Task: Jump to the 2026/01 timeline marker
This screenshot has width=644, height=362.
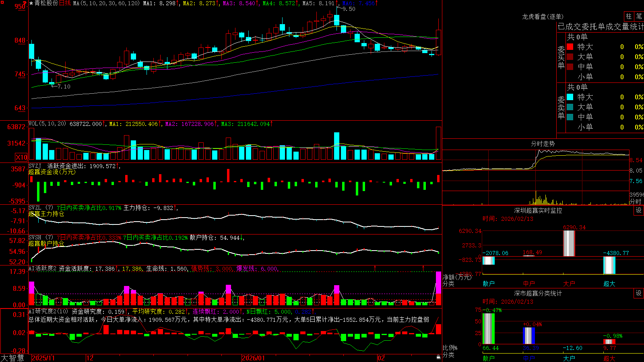Action: click(254, 358)
